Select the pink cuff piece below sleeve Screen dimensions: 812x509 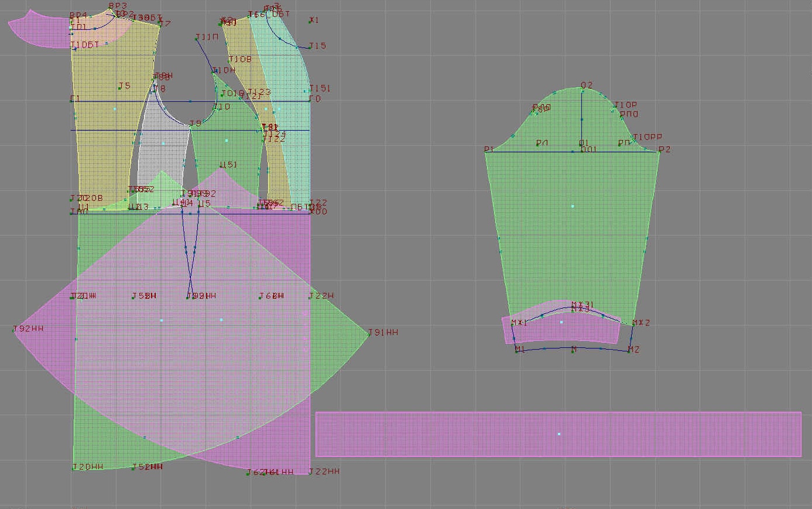tap(561, 329)
